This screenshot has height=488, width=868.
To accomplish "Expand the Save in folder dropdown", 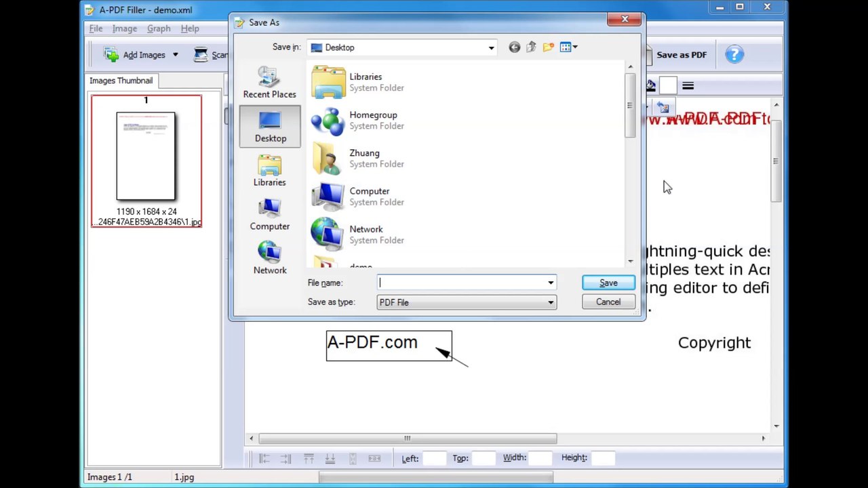I will 491,47.
